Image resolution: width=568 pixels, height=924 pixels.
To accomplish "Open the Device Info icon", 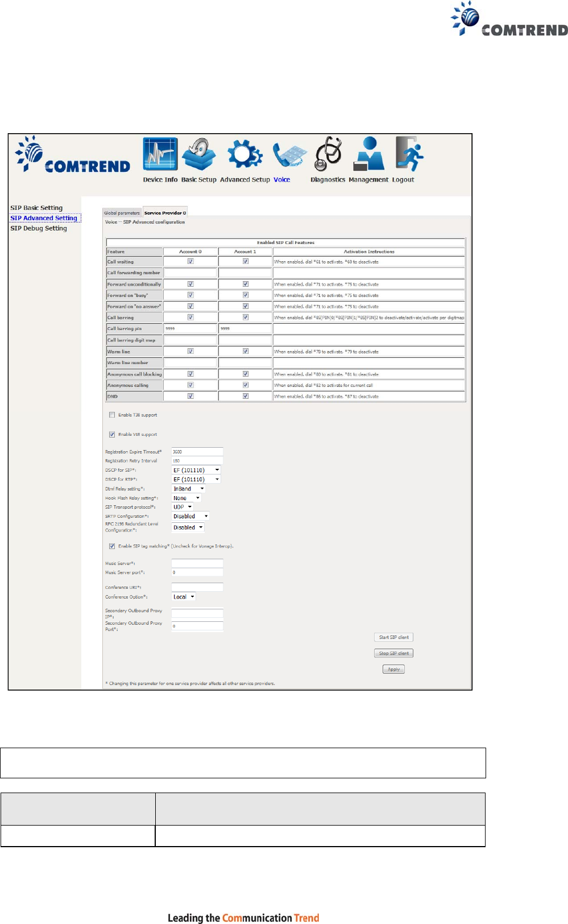I will click(x=160, y=154).
